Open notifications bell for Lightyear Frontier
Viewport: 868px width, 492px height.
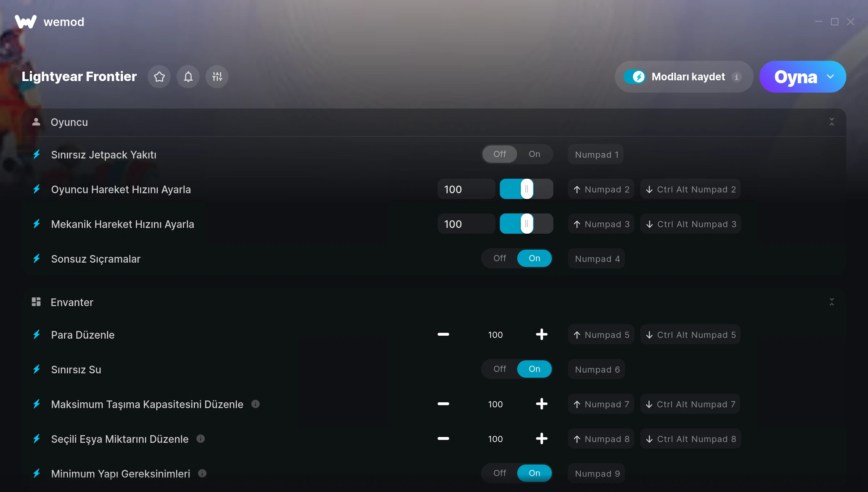click(x=188, y=77)
